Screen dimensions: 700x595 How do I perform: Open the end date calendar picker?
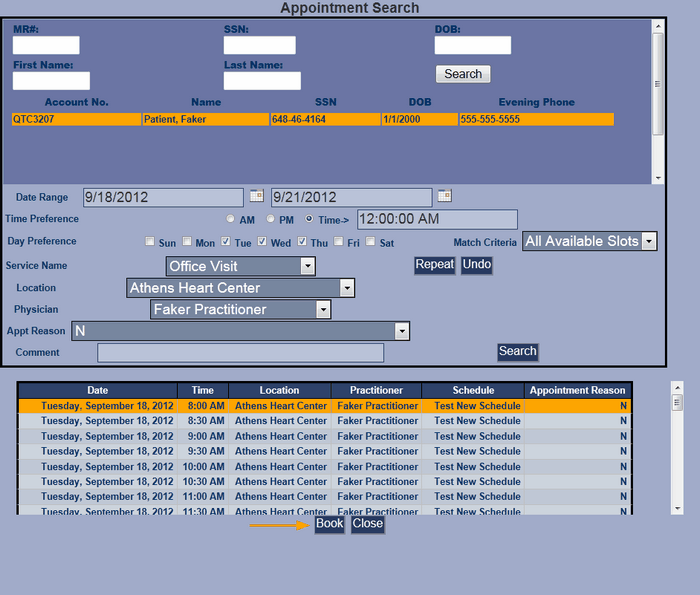[x=445, y=196]
